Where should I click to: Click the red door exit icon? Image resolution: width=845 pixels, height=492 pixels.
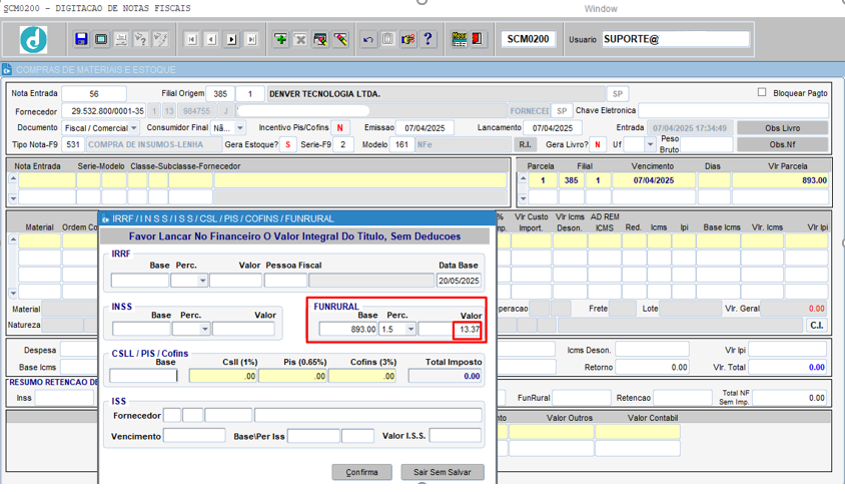477,39
